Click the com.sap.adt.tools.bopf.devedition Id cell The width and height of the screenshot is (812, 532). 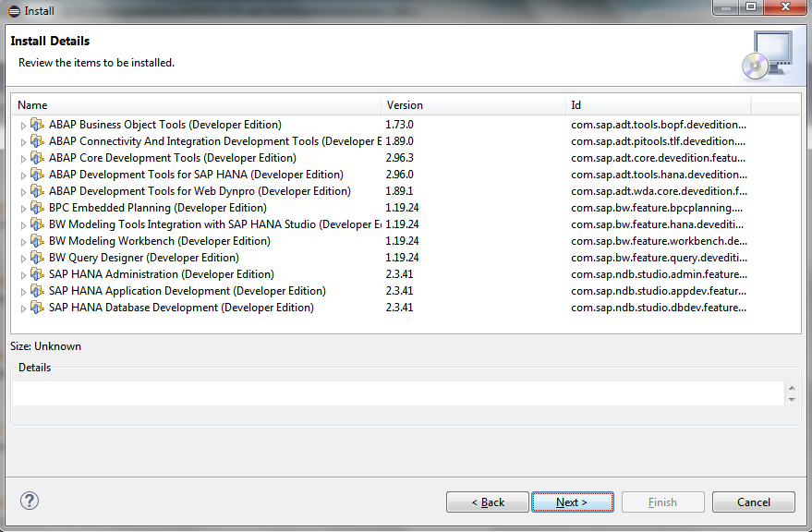click(x=659, y=125)
